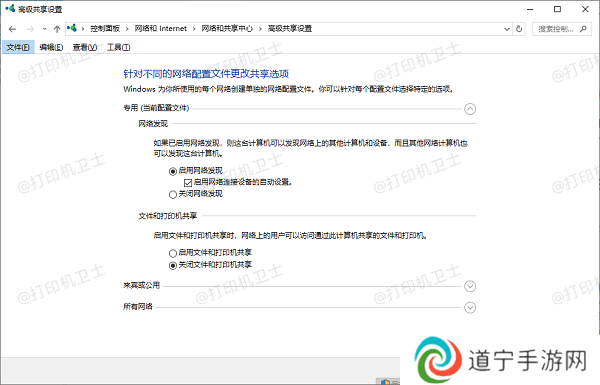
Task: Open the 查看(V) menu
Action: tap(85, 47)
